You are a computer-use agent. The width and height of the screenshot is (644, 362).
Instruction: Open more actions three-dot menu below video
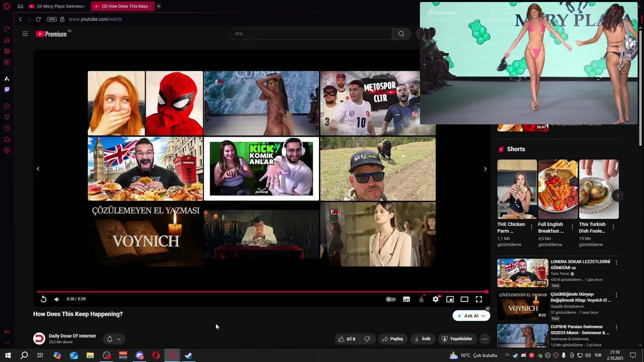[x=485, y=339]
